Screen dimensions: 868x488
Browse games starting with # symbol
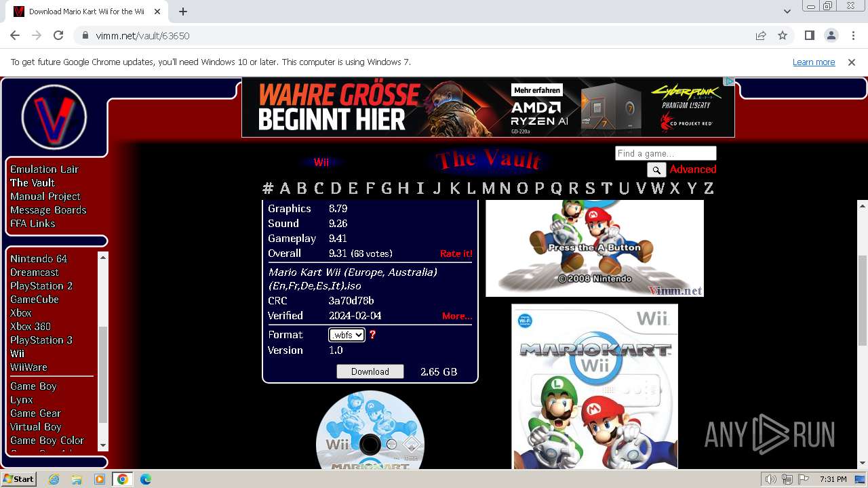point(268,188)
